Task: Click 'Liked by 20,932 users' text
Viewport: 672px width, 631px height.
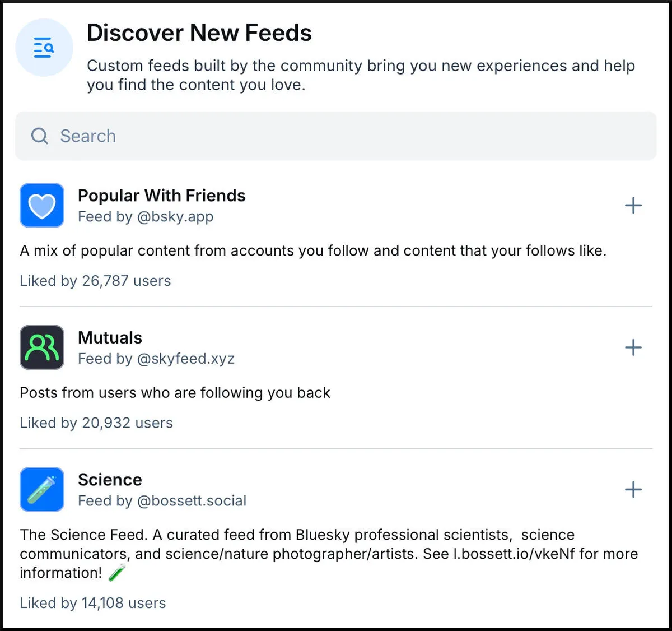Action: click(96, 423)
